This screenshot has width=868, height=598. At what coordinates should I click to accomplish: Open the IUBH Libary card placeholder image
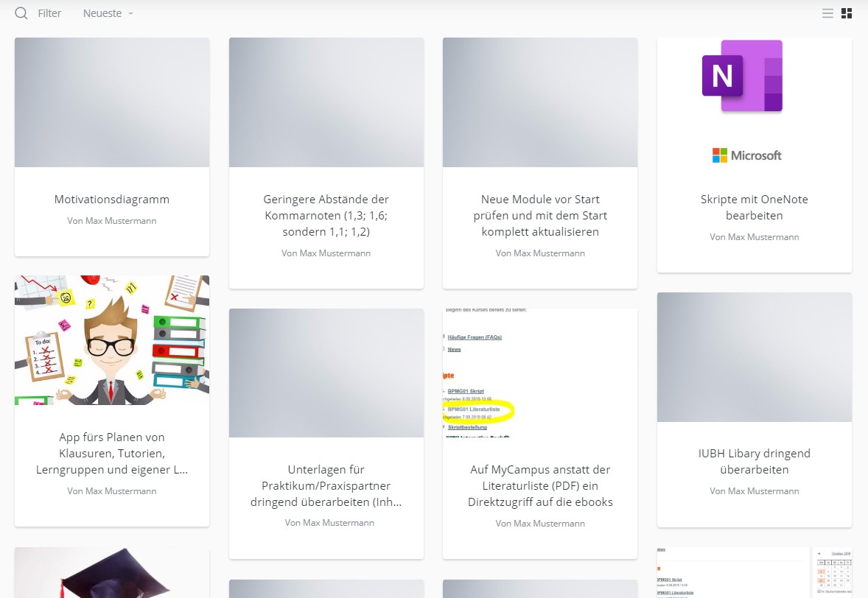755,356
